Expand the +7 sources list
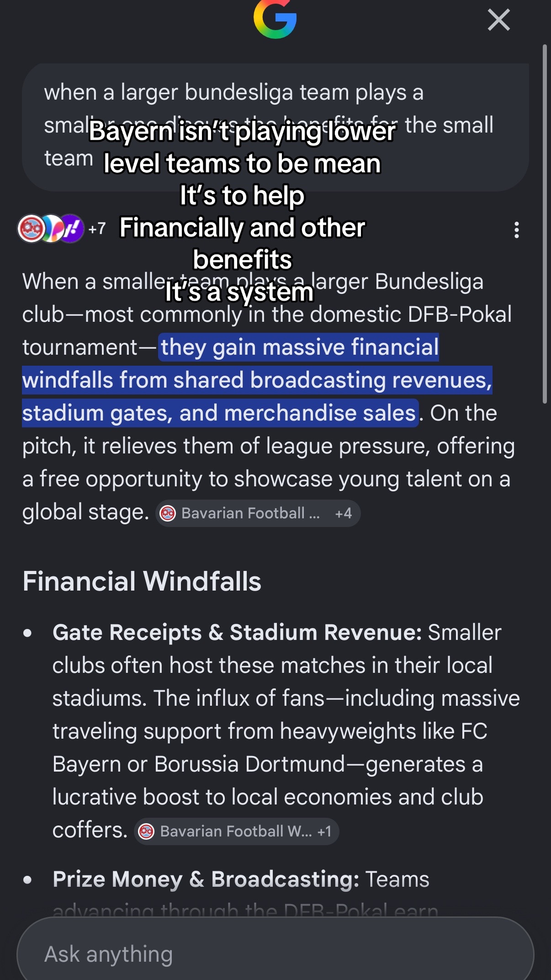This screenshot has width=551, height=980. (97, 229)
